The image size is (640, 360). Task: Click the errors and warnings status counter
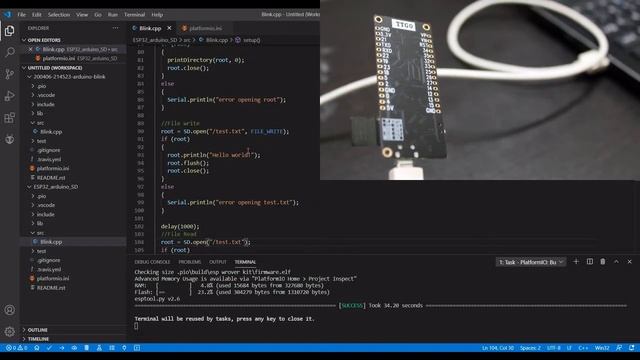coord(16,348)
